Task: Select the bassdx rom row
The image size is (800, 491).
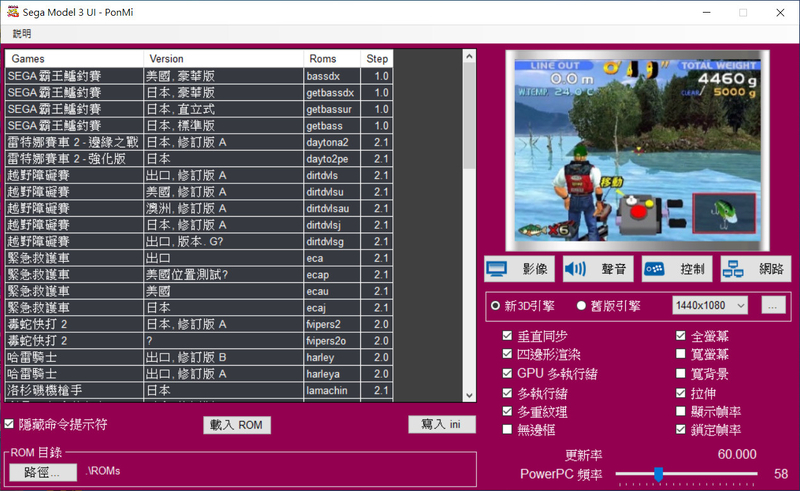Action: click(x=199, y=76)
